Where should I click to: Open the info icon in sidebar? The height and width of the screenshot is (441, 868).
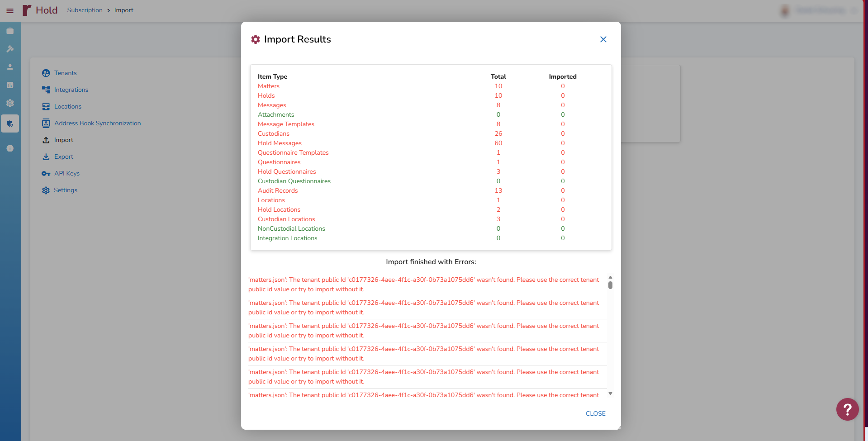[10, 148]
